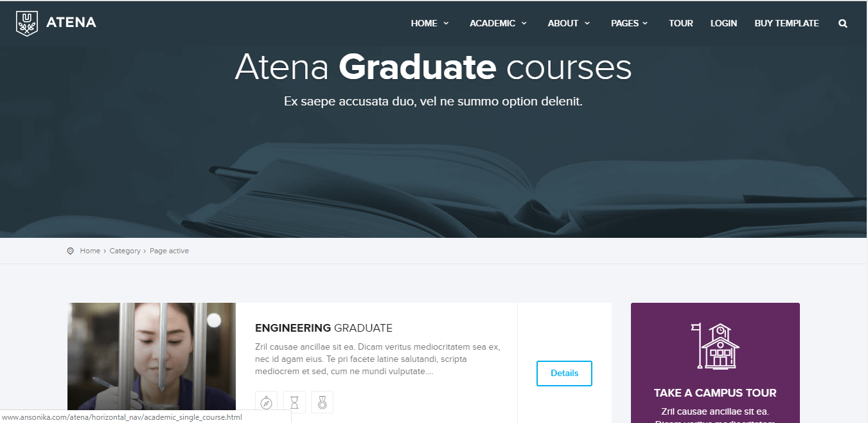The width and height of the screenshot is (868, 423).
Task: Click the campus building icon in purple box
Action: [715, 346]
